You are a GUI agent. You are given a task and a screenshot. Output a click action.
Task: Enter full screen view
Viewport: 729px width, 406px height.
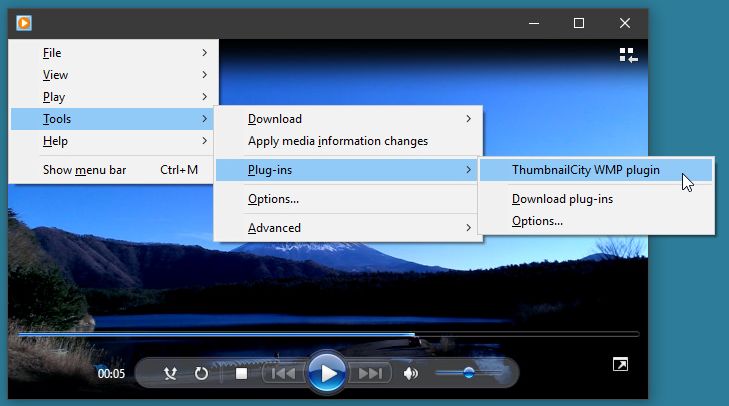[620, 364]
